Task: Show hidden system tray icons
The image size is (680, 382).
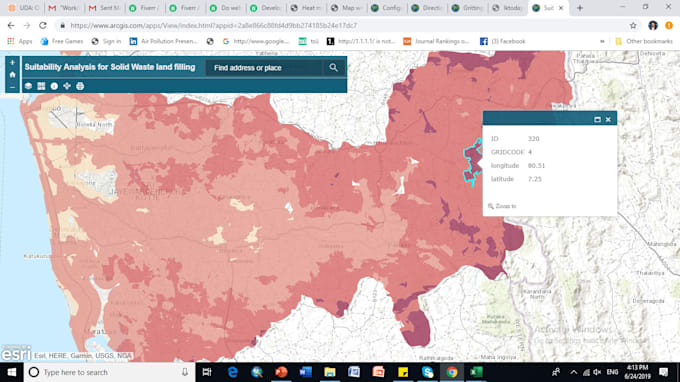Action: pos(573,372)
